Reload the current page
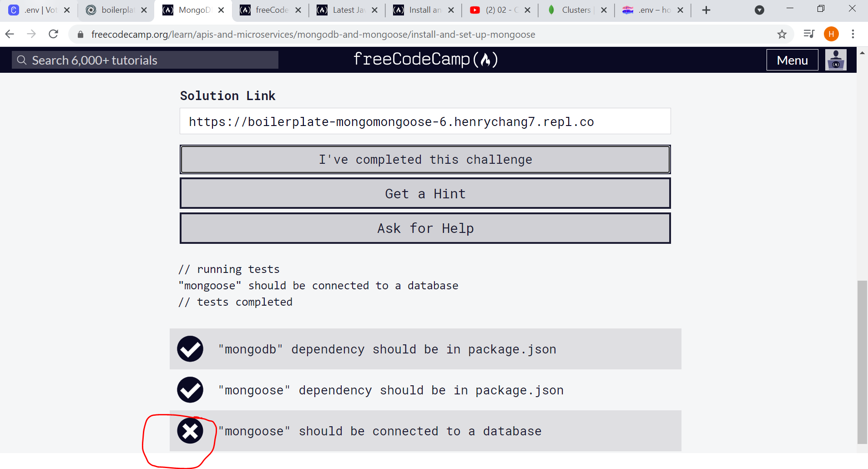This screenshot has height=469, width=868. 53,34
